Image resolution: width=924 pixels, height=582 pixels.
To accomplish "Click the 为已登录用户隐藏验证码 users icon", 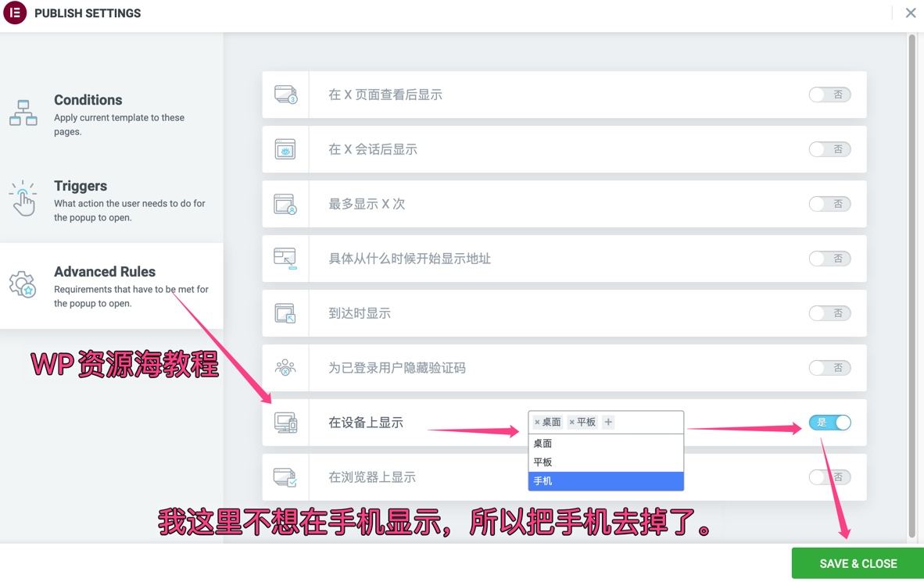I will (x=285, y=368).
